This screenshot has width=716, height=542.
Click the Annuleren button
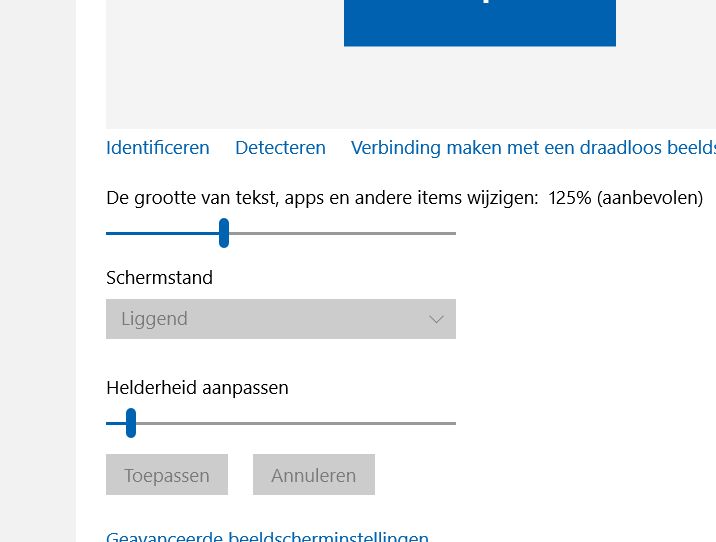[314, 474]
